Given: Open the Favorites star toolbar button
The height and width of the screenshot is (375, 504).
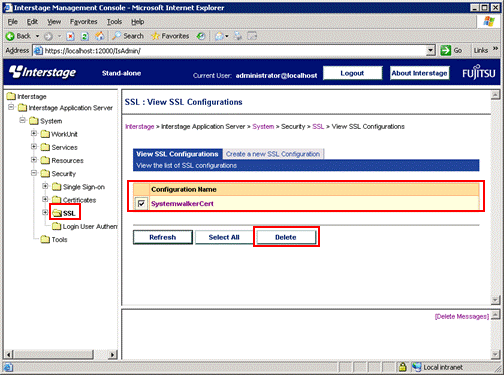Looking at the screenshot, I should (x=170, y=36).
